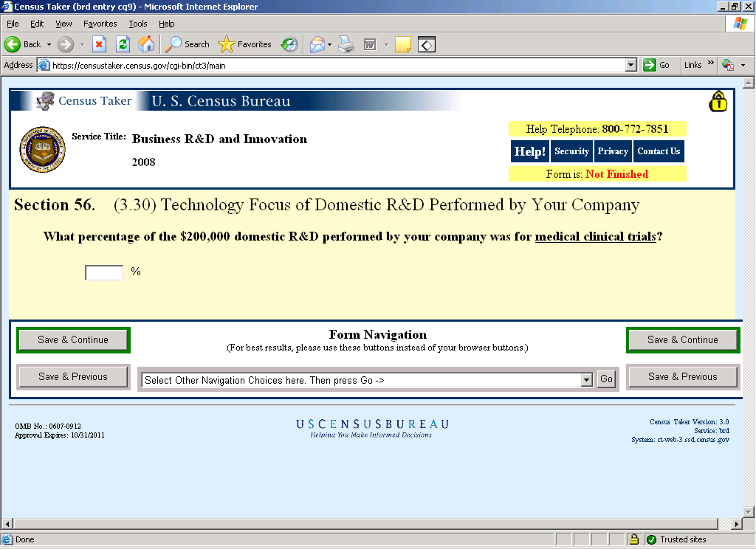The width and height of the screenshot is (756, 549).
Task: Open the View menu
Action: click(63, 24)
